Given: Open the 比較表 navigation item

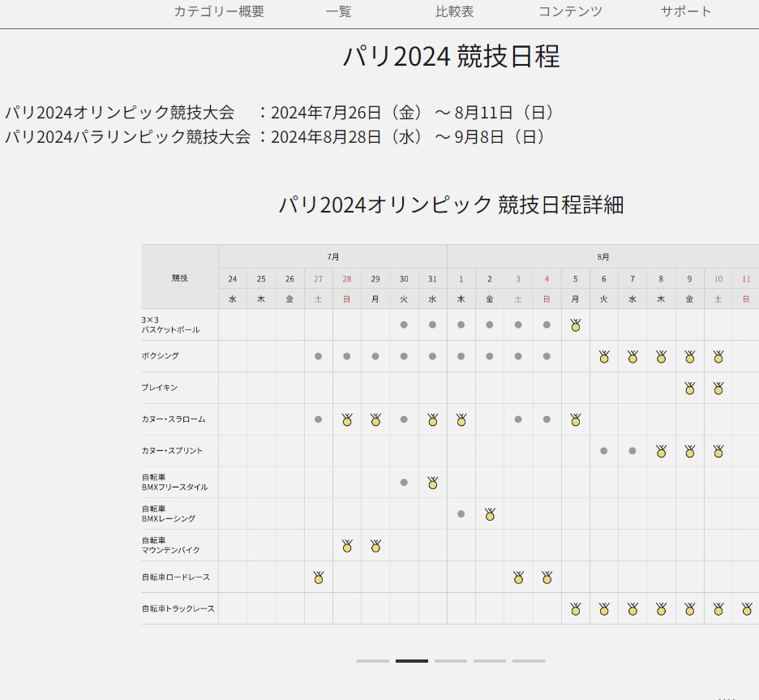Looking at the screenshot, I should click(454, 11).
